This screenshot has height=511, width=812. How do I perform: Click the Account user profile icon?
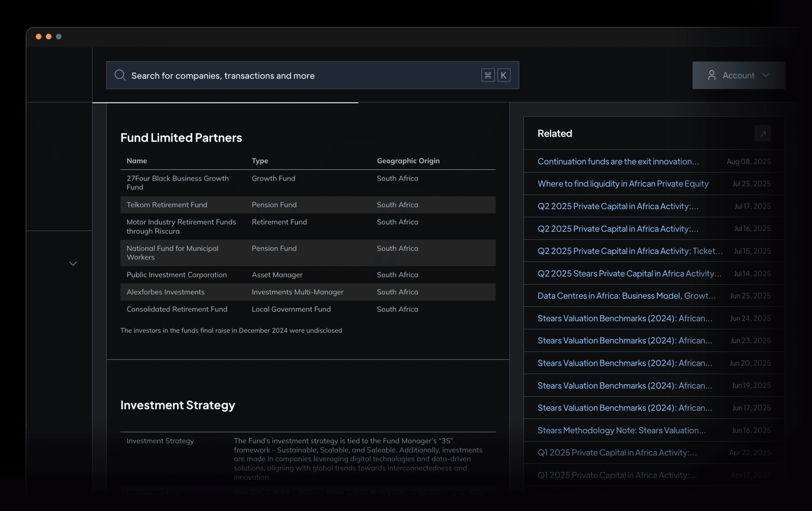click(712, 75)
